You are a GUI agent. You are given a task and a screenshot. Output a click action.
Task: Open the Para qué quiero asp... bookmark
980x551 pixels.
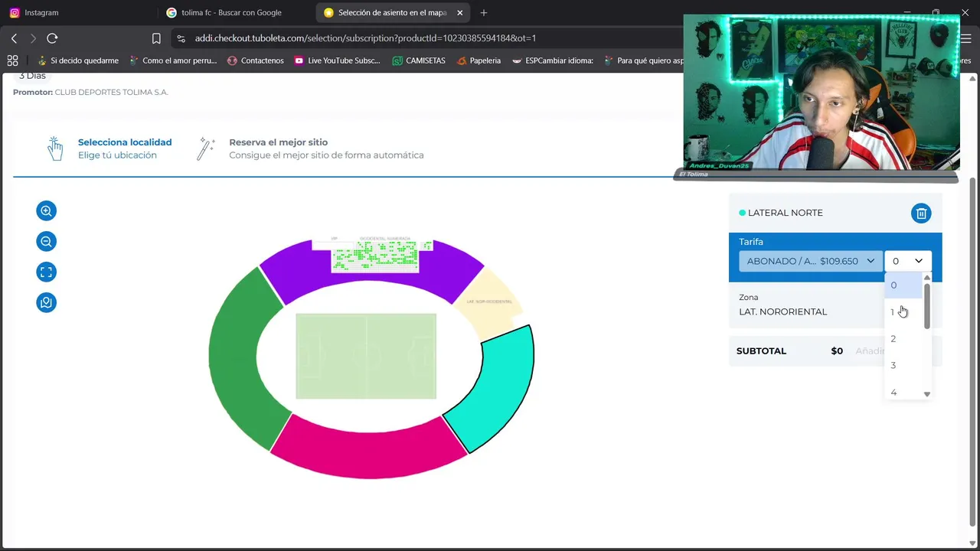pos(644,60)
